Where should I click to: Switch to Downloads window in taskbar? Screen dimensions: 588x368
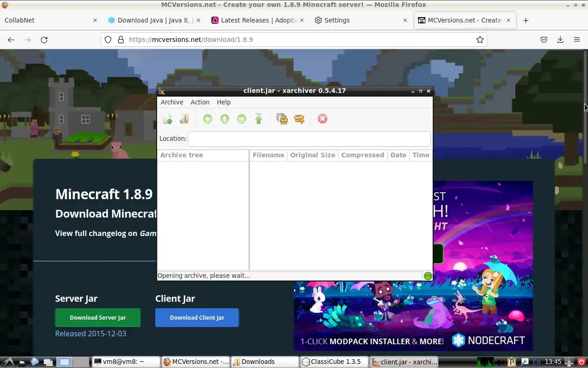pyautogui.click(x=265, y=362)
